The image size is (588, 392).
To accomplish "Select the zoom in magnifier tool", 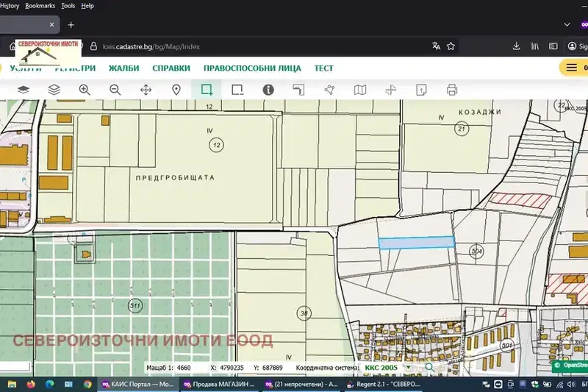I will click(x=85, y=90).
